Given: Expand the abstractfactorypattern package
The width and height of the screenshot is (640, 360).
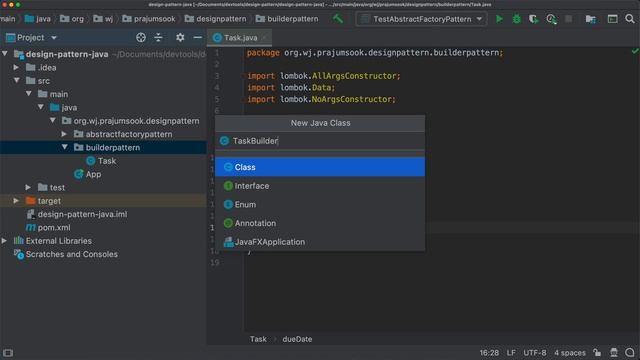Looking at the screenshot, I should 64,134.
